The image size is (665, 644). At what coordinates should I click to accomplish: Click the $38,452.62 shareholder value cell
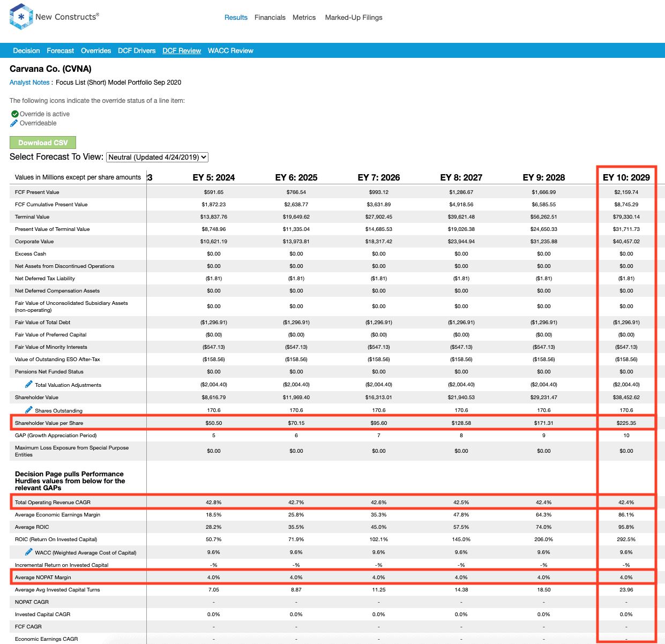tap(626, 398)
